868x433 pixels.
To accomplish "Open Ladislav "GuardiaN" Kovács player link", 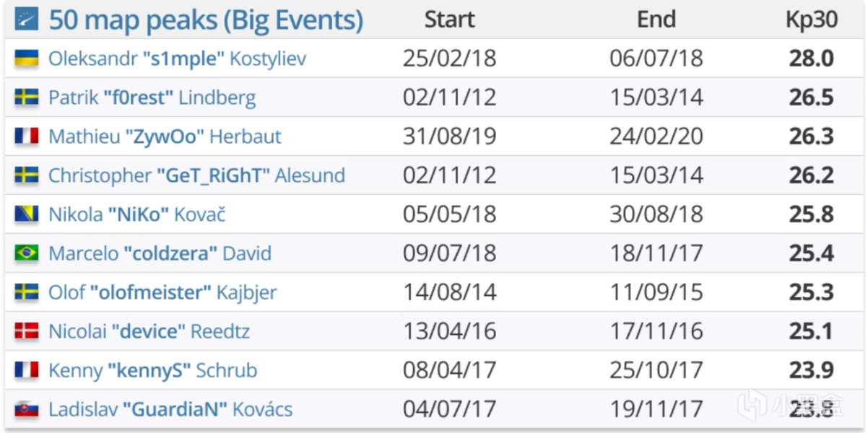I will 170,409.
